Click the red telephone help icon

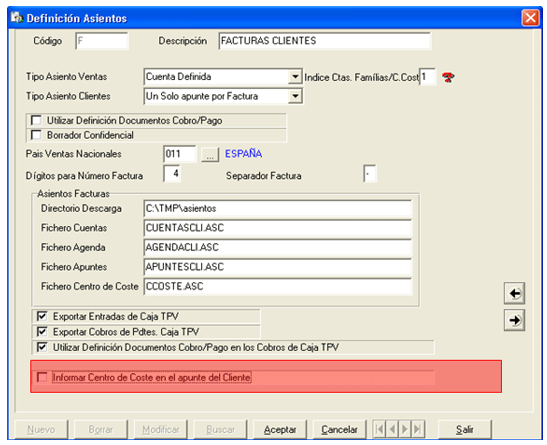click(x=448, y=77)
